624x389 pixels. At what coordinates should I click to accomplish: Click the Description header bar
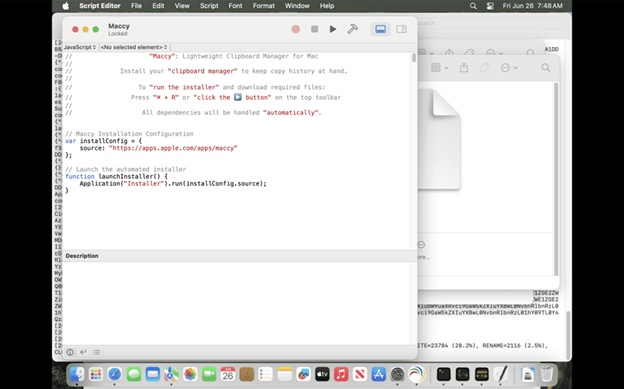[240, 256]
